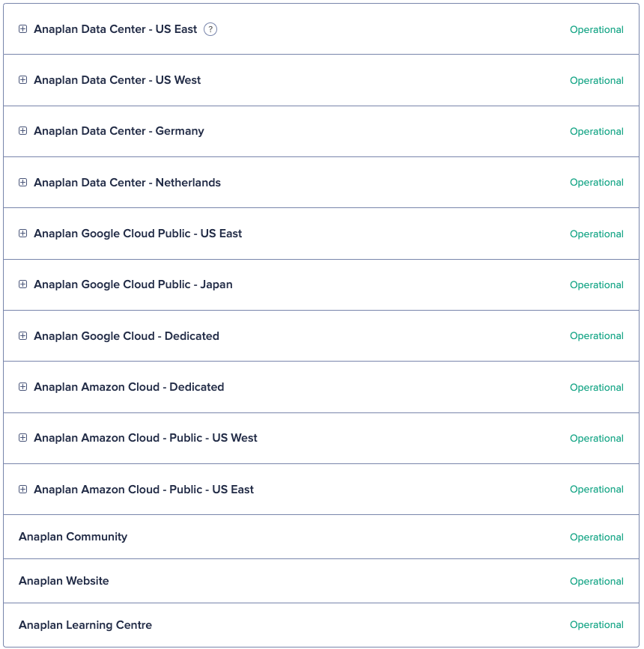This screenshot has width=644, height=649.
Task: Click Operational status for Anaplan Learning Centre
Action: pyautogui.click(x=596, y=625)
